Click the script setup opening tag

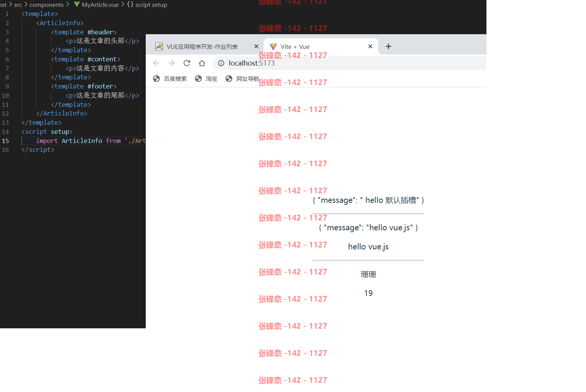(x=47, y=132)
